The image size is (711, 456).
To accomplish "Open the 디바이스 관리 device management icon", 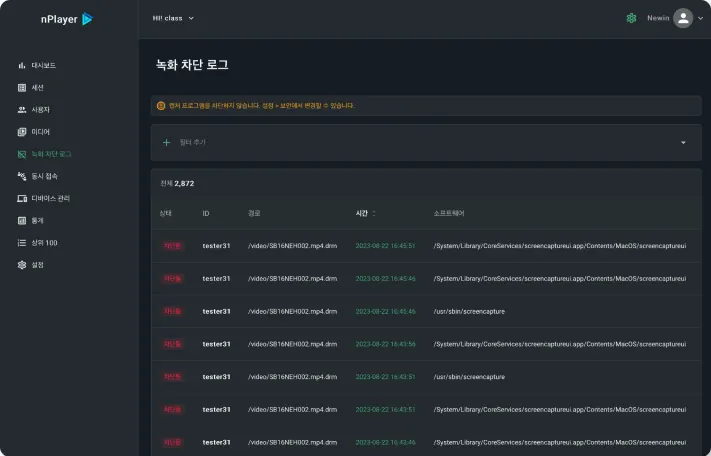I will pyautogui.click(x=21, y=199).
